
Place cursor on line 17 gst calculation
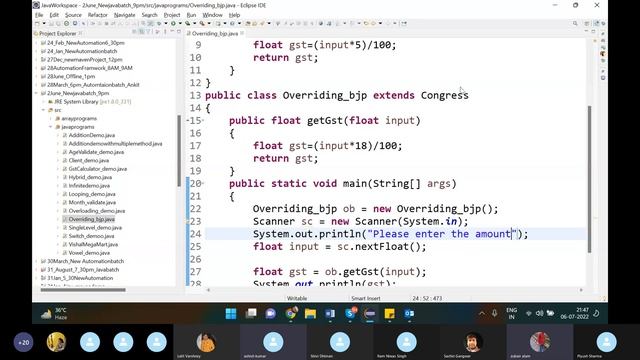click(x=327, y=146)
